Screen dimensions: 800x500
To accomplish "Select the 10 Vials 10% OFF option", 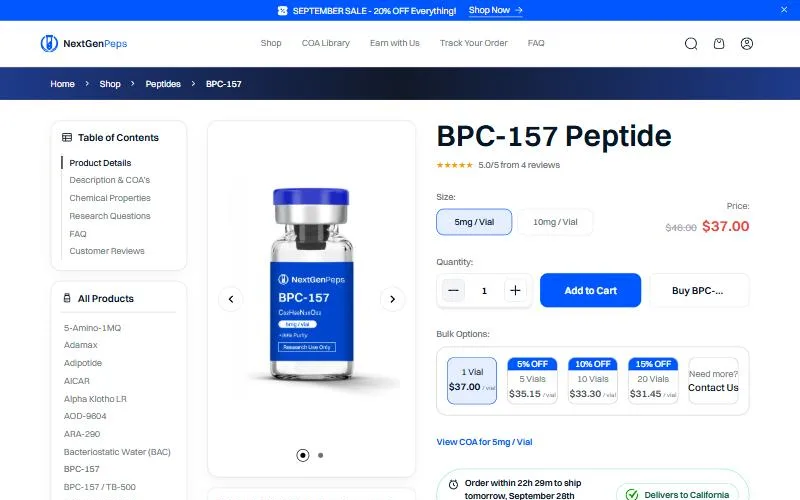I will [592, 381].
